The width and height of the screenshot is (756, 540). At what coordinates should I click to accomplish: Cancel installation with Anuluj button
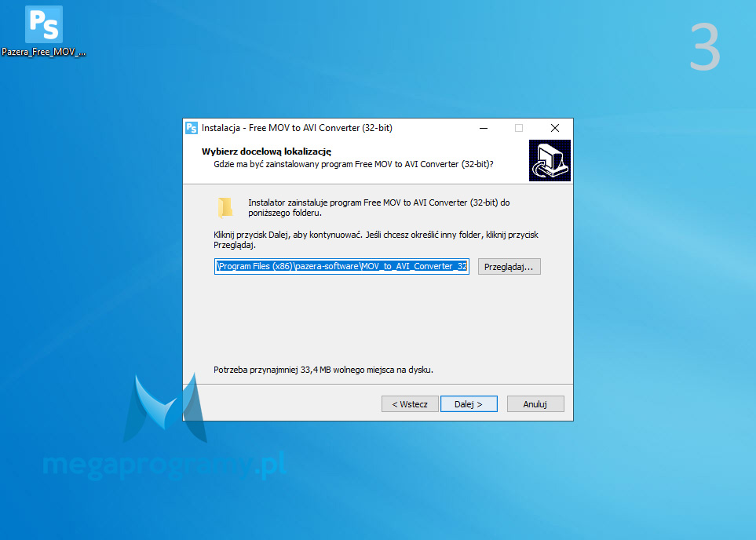[535, 404]
